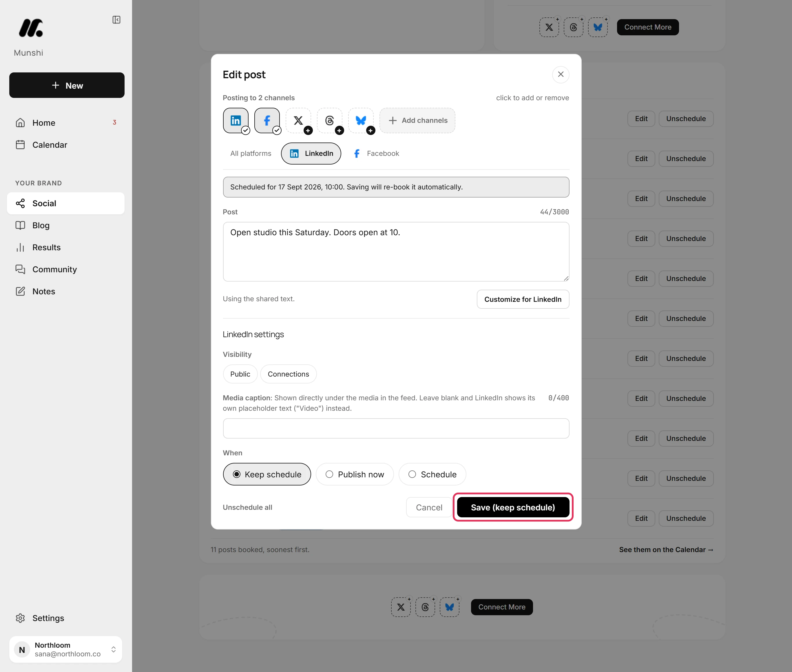The height and width of the screenshot is (672, 792).
Task: Focus the Media caption field
Action: tap(396, 428)
